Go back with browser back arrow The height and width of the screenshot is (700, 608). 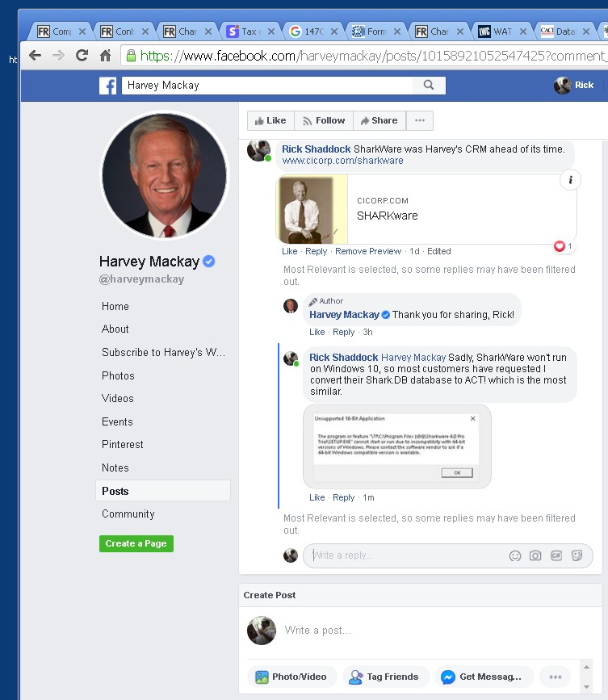click(35, 56)
